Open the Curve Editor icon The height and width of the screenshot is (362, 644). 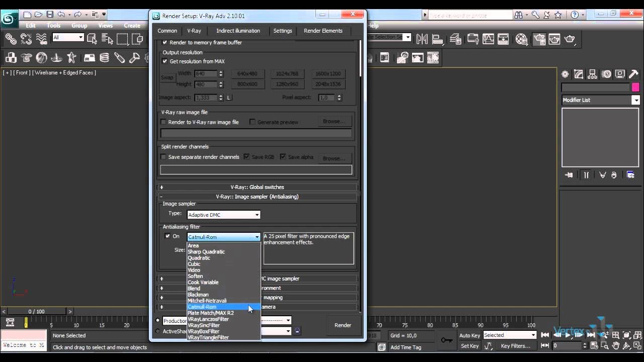[488, 39]
